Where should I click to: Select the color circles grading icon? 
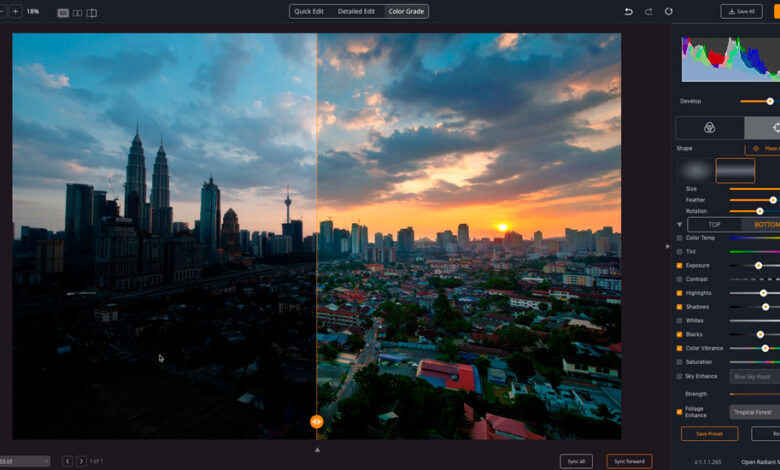pyautogui.click(x=709, y=128)
